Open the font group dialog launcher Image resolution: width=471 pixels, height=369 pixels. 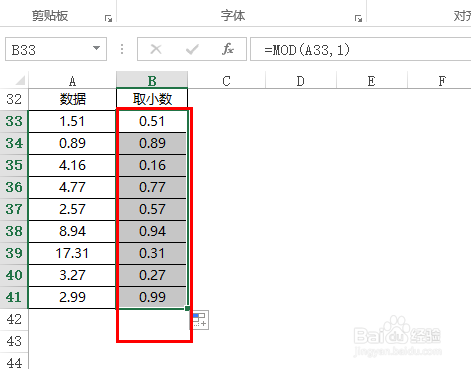click(358, 18)
